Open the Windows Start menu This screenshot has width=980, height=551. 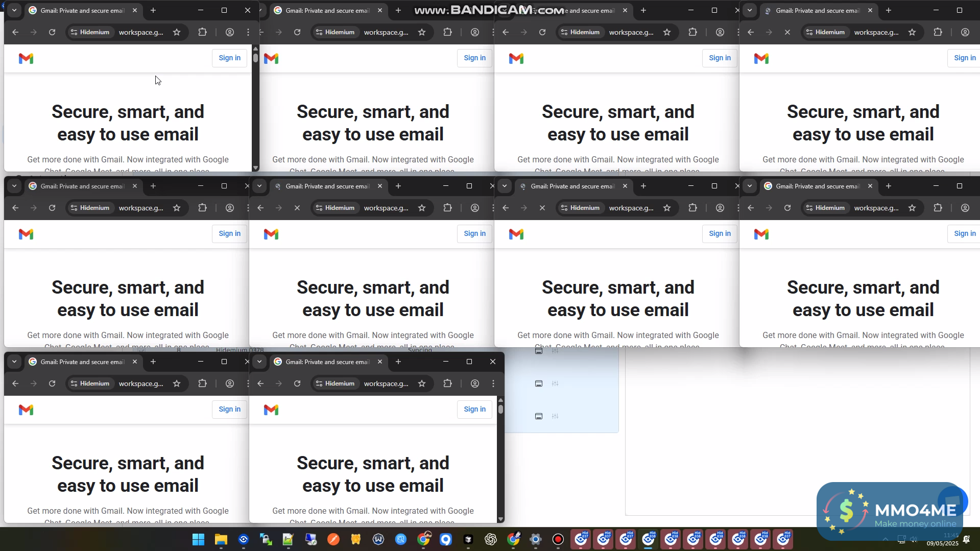199,539
